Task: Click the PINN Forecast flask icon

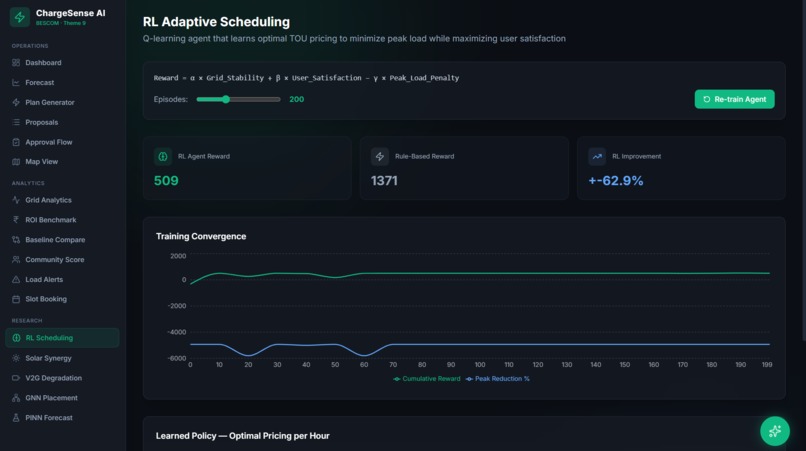Action: point(16,418)
